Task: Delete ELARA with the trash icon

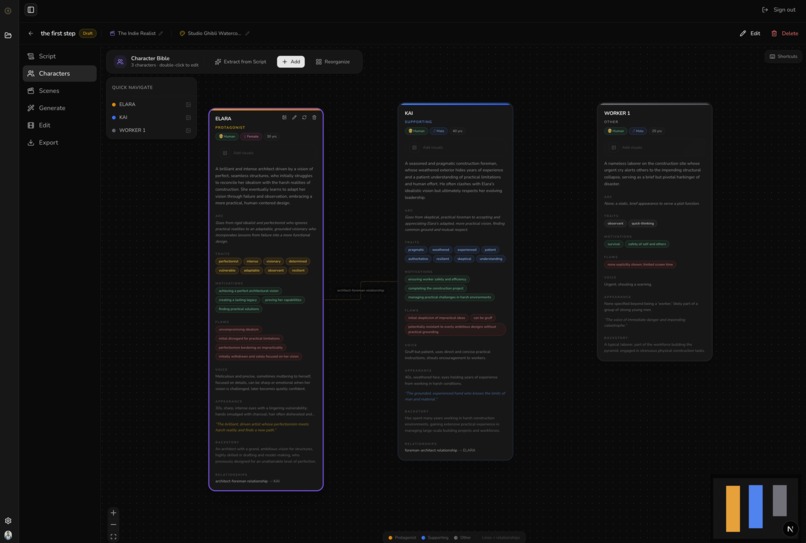Action: click(x=315, y=118)
